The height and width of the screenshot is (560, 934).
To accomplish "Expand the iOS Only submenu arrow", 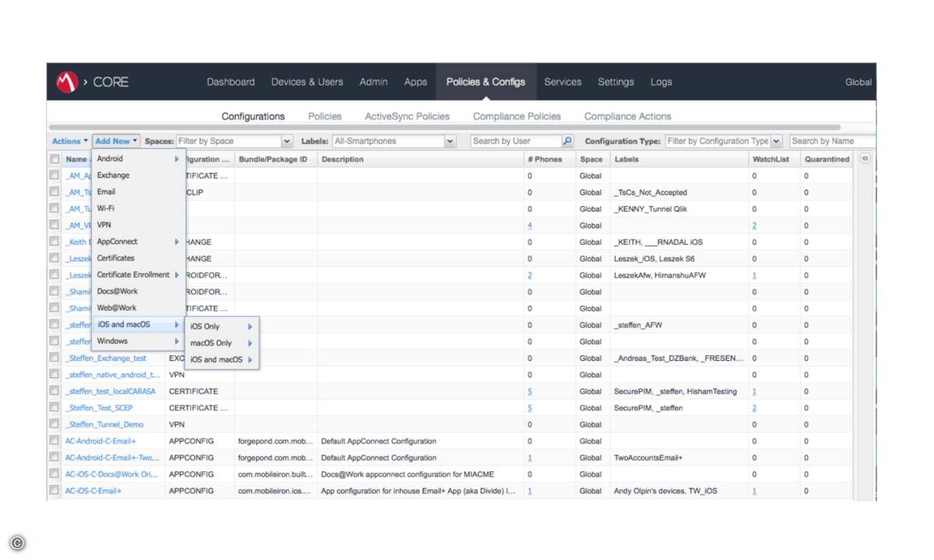I will (250, 327).
